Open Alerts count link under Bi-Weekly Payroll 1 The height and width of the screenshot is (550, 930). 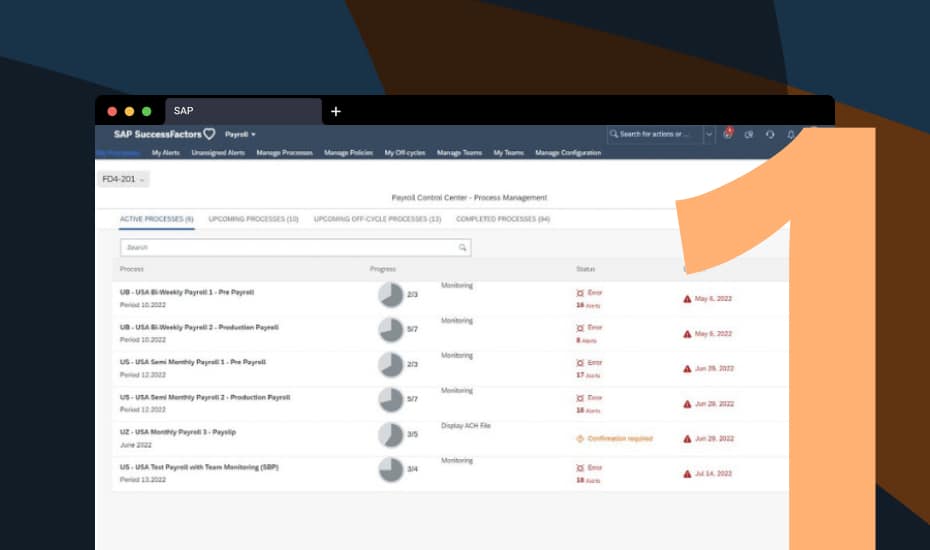588,305
